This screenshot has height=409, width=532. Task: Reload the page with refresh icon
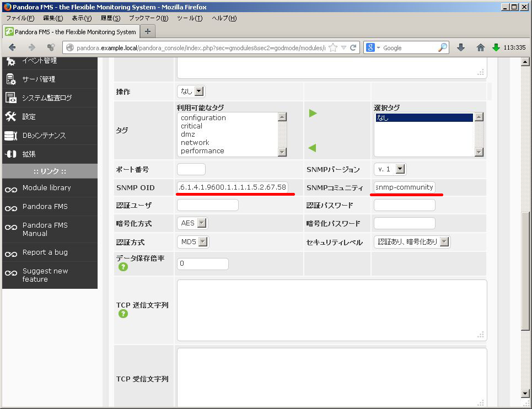coord(353,47)
